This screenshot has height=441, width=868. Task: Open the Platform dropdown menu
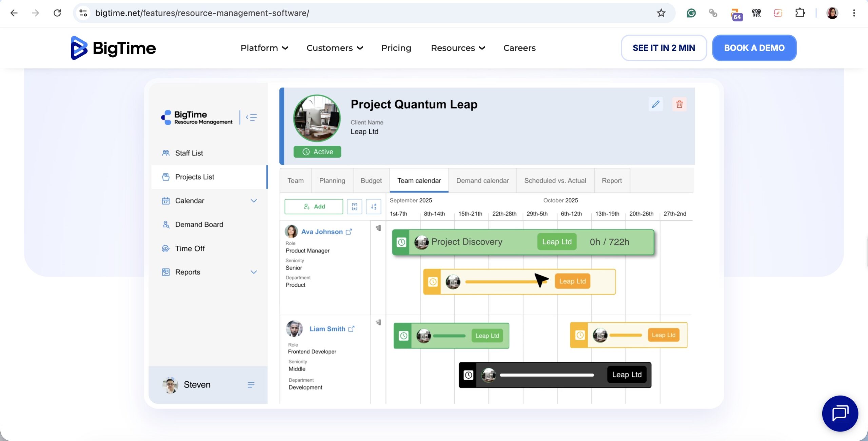(264, 48)
